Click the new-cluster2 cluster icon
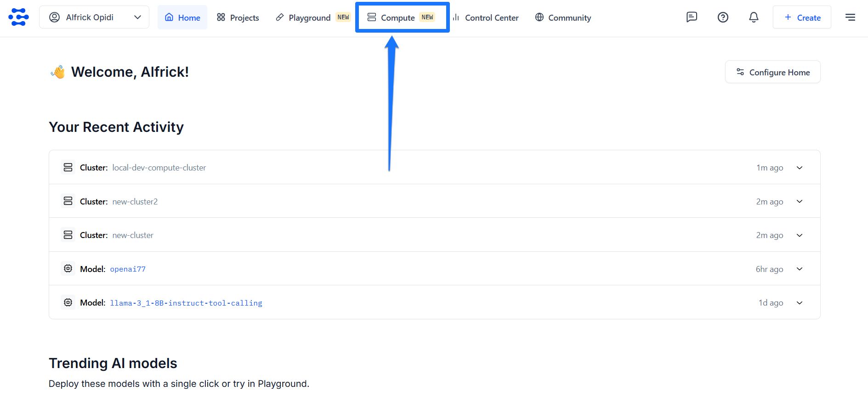Viewport: 868px width, 397px height. [x=68, y=201]
